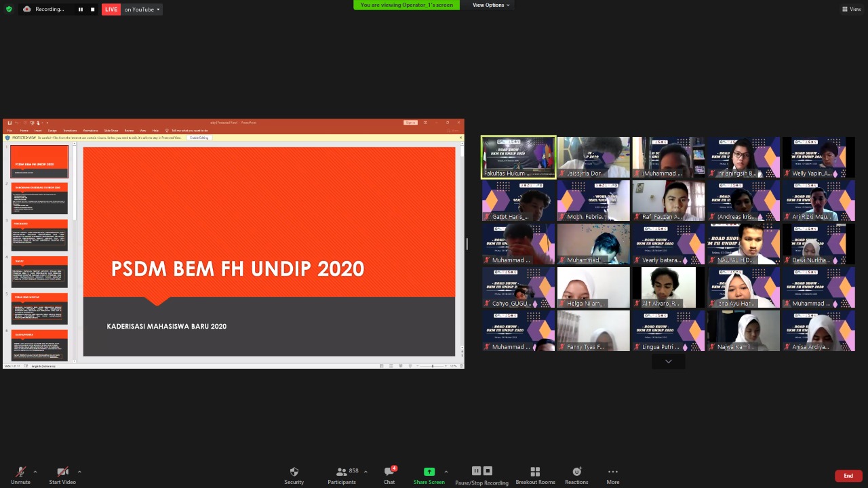The width and height of the screenshot is (868, 488).
Task: Open PowerPoint Transitions tab
Action: [x=70, y=130]
